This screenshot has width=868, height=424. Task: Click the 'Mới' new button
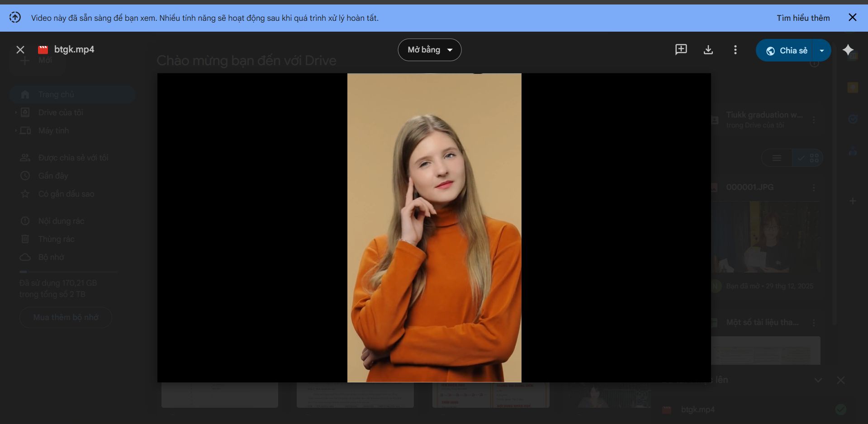click(x=38, y=60)
